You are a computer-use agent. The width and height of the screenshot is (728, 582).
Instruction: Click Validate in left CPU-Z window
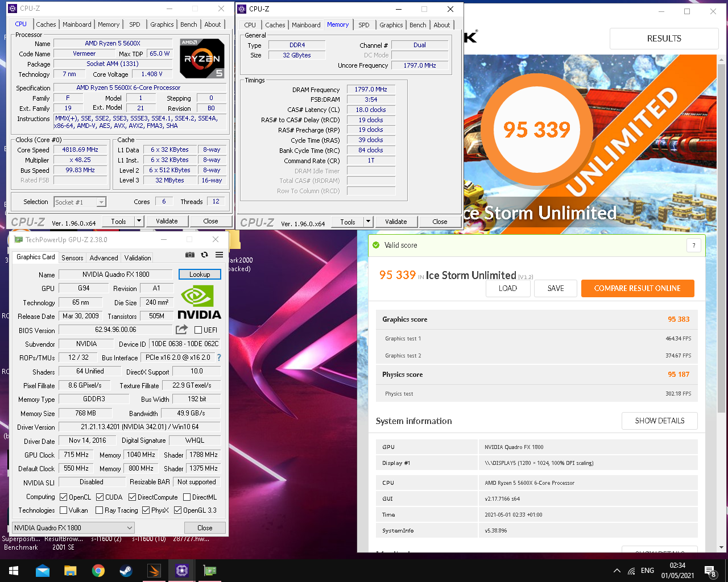(x=167, y=221)
